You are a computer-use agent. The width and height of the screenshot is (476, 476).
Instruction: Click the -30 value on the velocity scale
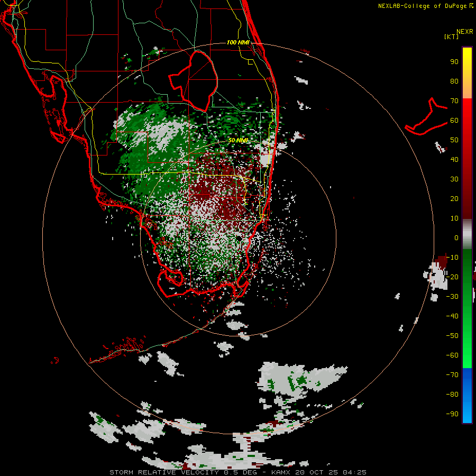click(452, 297)
